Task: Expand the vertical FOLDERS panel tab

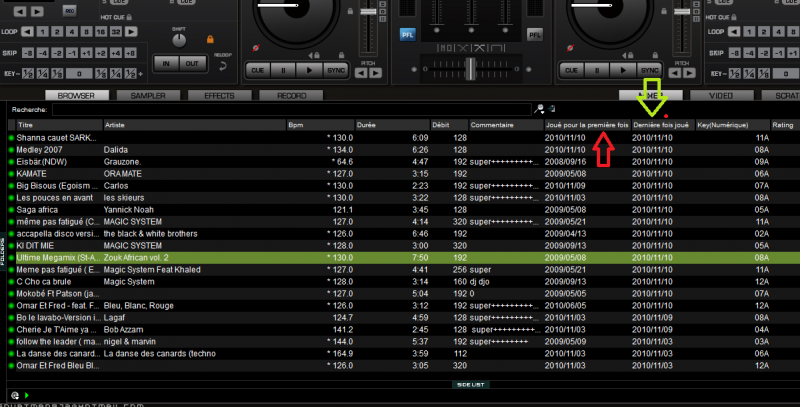Action: (x=3, y=251)
